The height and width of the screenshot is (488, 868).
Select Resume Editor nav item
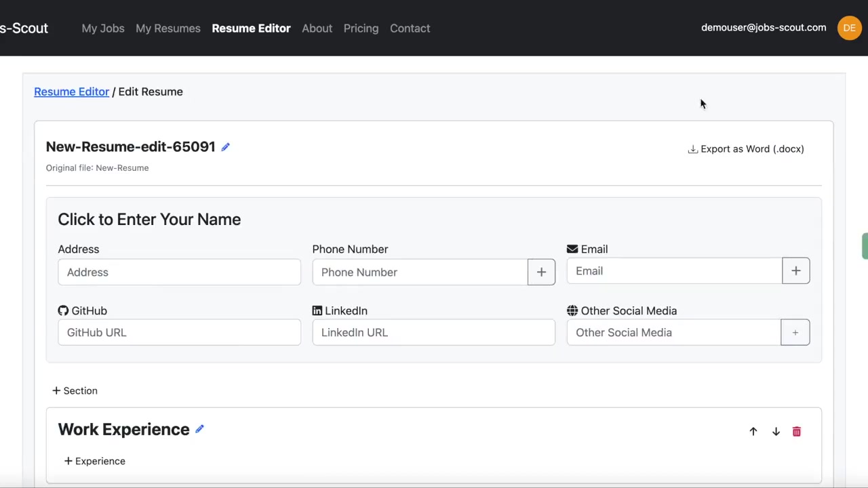(x=251, y=28)
